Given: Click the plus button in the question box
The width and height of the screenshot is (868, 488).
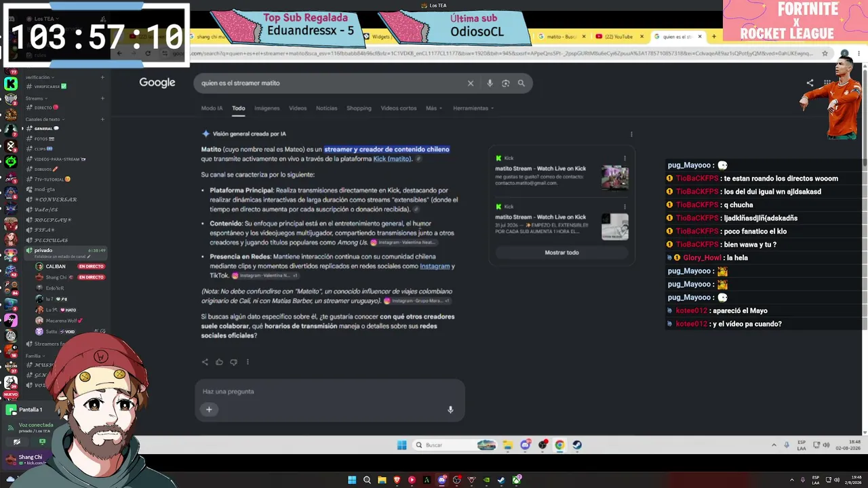Looking at the screenshot, I should click(x=209, y=409).
